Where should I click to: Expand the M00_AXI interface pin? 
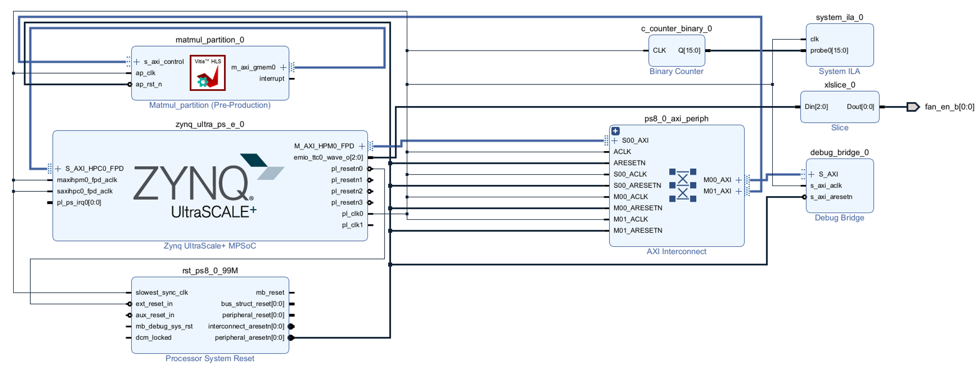pos(739,180)
